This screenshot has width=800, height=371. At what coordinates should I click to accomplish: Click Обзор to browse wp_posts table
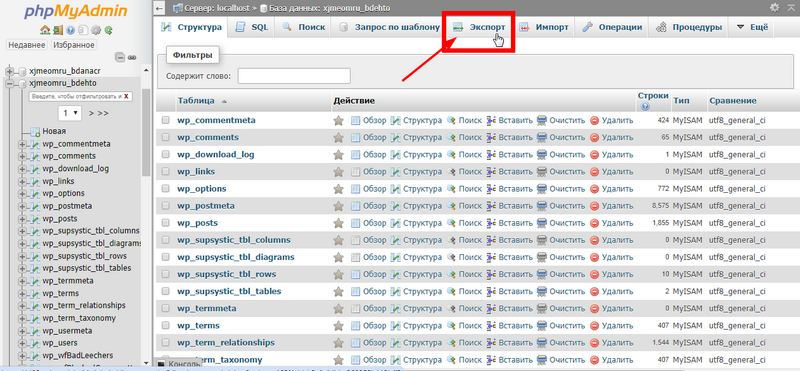pos(369,224)
